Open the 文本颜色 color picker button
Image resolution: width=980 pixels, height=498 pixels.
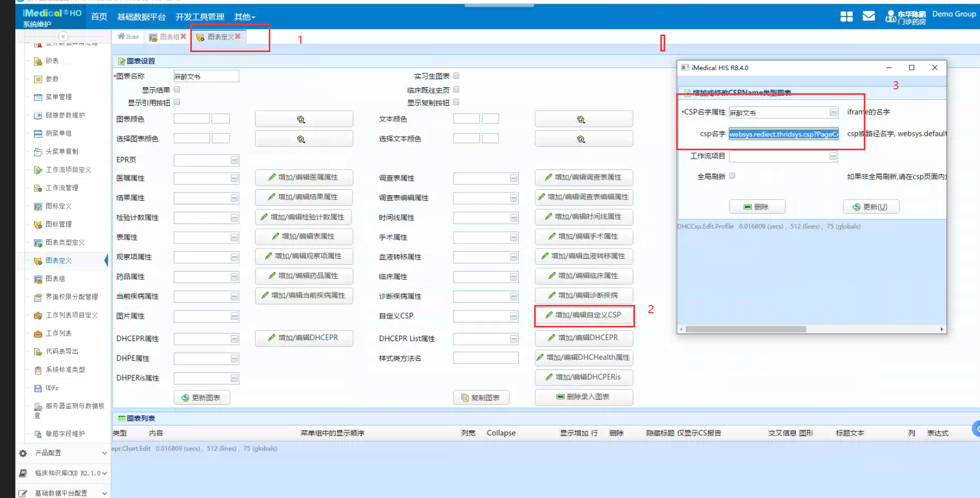pyautogui.click(x=584, y=119)
